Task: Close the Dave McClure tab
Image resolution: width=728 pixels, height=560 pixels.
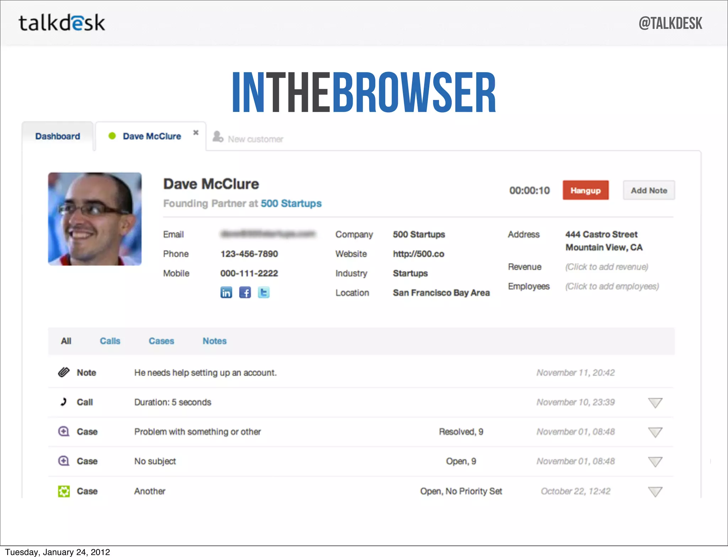Action: (196, 133)
